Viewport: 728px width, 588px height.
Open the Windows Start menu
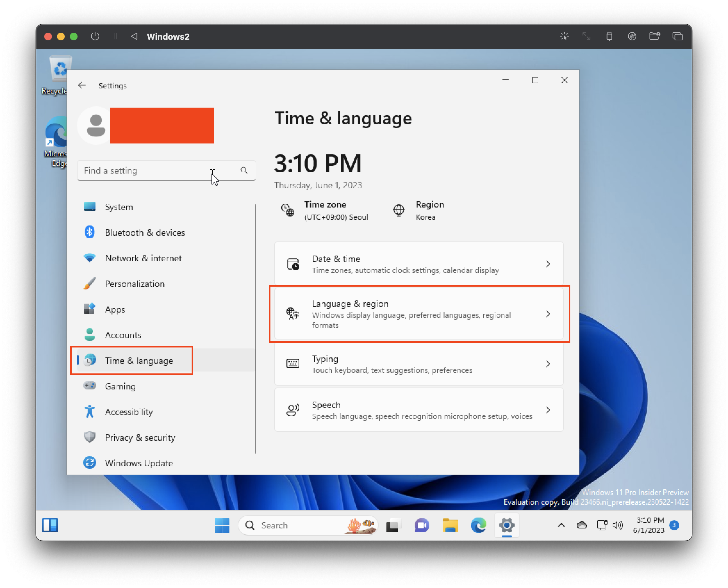pos(222,525)
